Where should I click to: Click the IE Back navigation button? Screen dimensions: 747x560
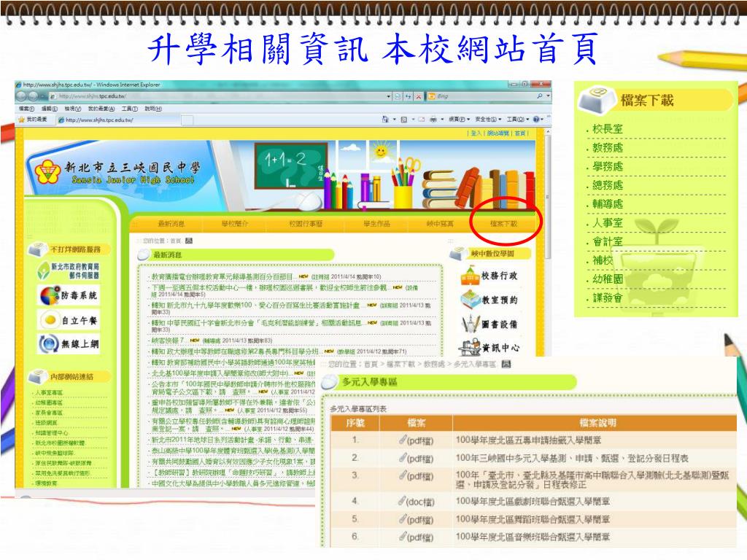point(21,96)
